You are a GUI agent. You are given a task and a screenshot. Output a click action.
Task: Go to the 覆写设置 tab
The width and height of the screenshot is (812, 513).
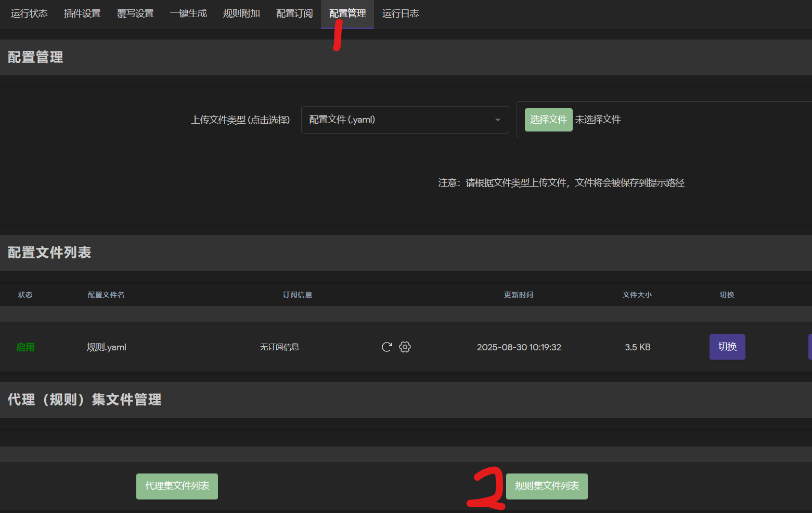click(135, 14)
